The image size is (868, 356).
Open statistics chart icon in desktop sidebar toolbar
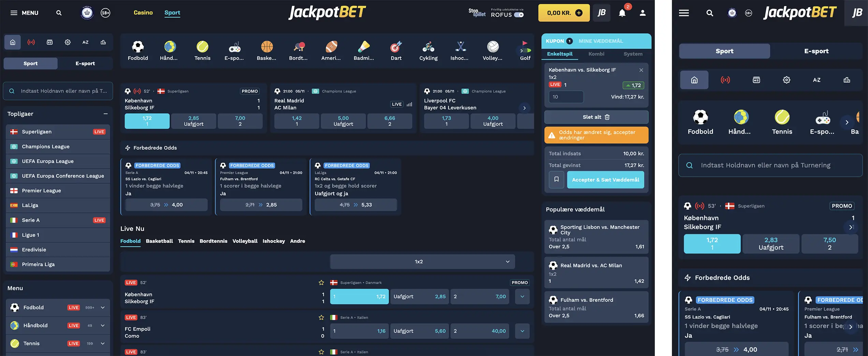[x=103, y=42]
